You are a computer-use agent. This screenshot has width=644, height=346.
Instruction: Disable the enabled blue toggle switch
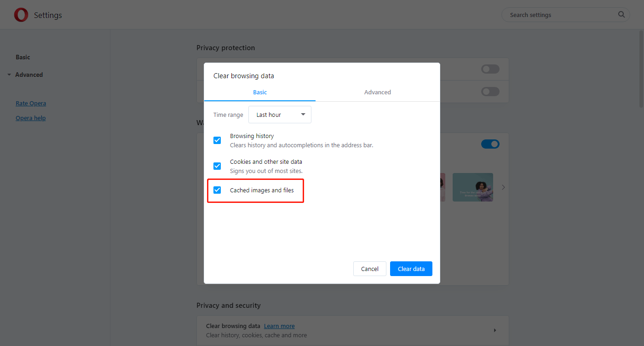tap(490, 144)
